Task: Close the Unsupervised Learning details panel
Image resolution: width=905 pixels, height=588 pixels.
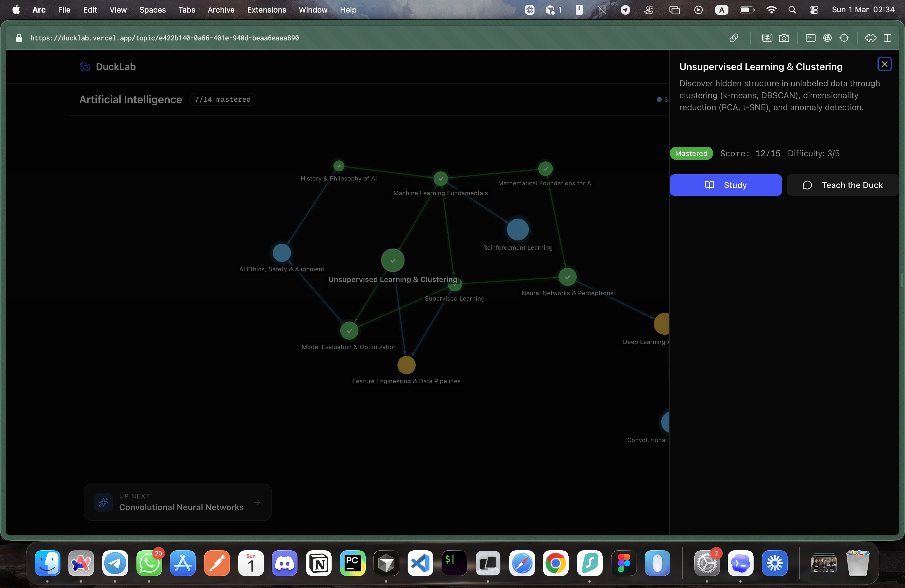Action: pos(884,64)
